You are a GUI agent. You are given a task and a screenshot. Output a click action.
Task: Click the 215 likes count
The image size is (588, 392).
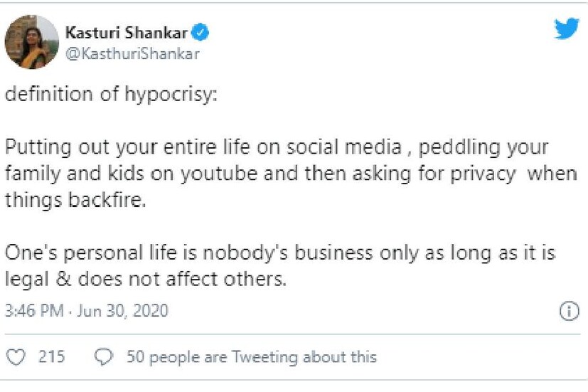coord(51,356)
